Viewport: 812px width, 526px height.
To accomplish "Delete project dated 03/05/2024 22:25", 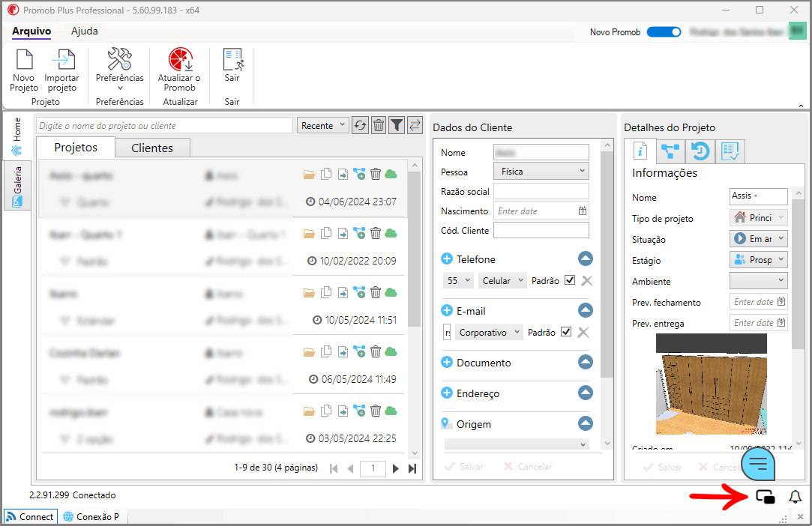I will tap(376, 411).
